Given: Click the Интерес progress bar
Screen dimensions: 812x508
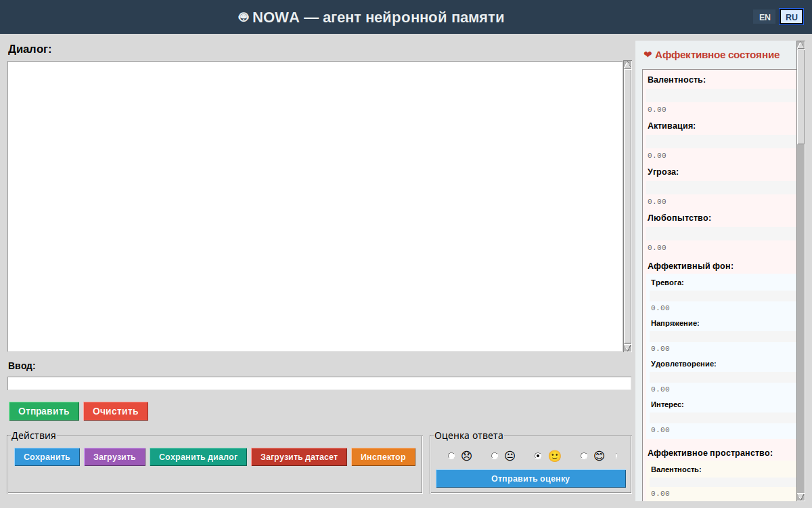Looking at the screenshot, I should pyautogui.click(x=723, y=418).
